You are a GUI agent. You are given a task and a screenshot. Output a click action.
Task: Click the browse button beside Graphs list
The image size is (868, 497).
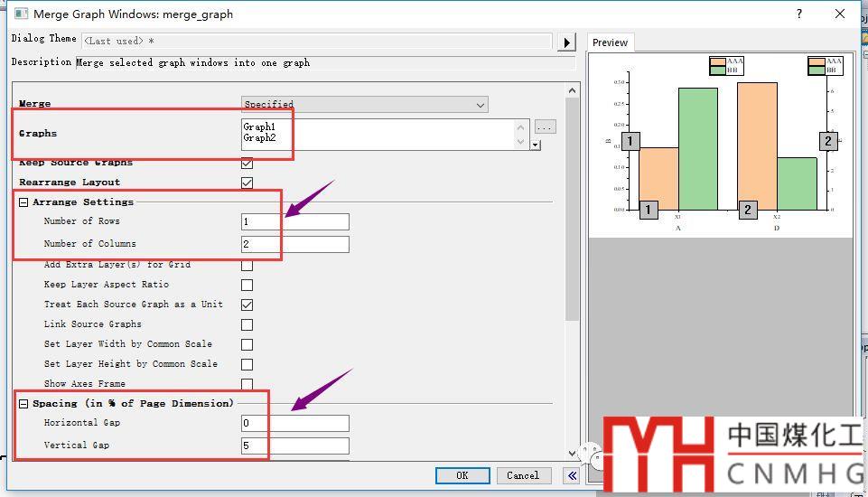click(x=545, y=127)
